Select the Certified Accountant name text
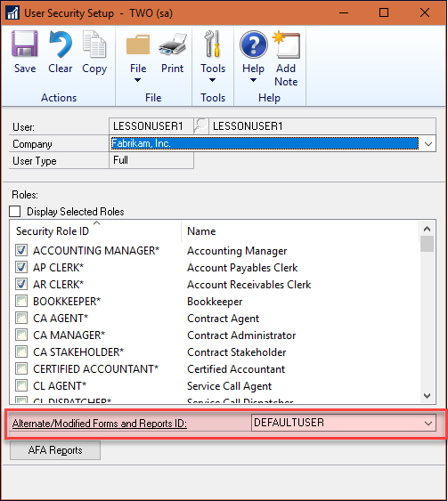Image resolution: width=448 pixels, height=501 pixels. (x=236, y=369)
